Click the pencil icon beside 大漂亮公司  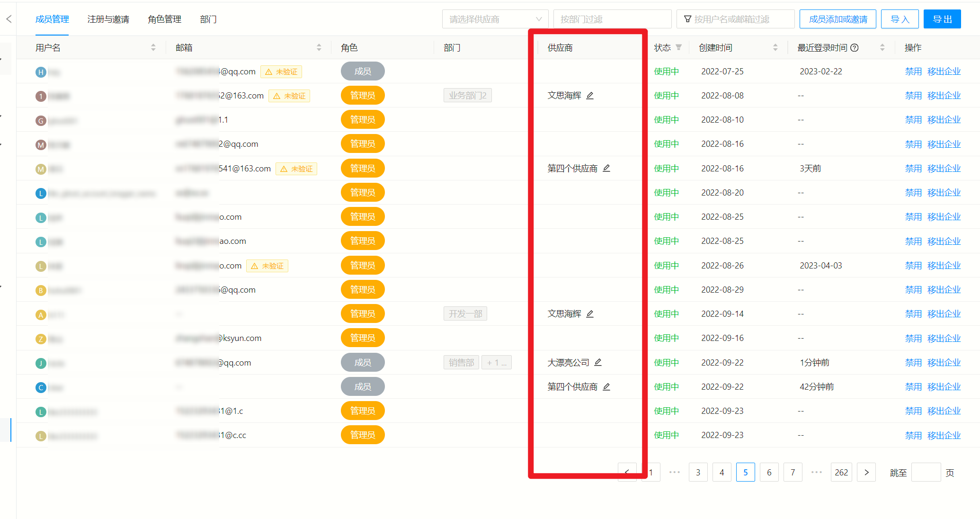pyautogui.click(x=598, y=362)
